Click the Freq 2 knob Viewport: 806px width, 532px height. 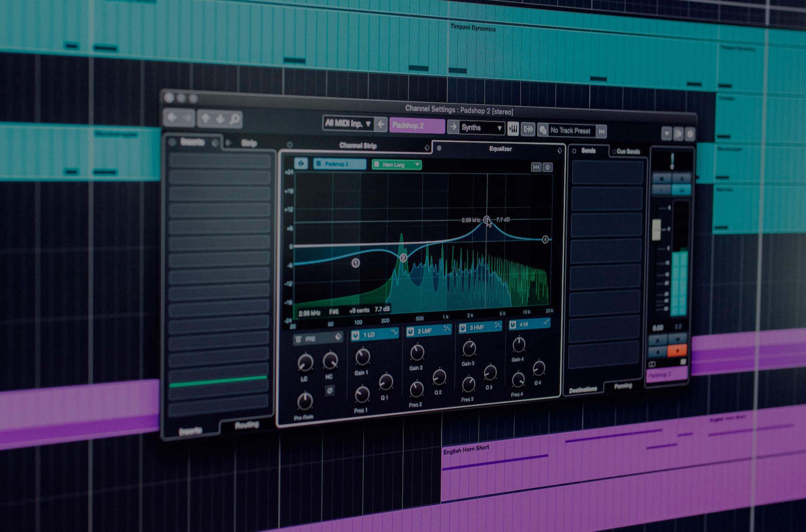[416, 390]
